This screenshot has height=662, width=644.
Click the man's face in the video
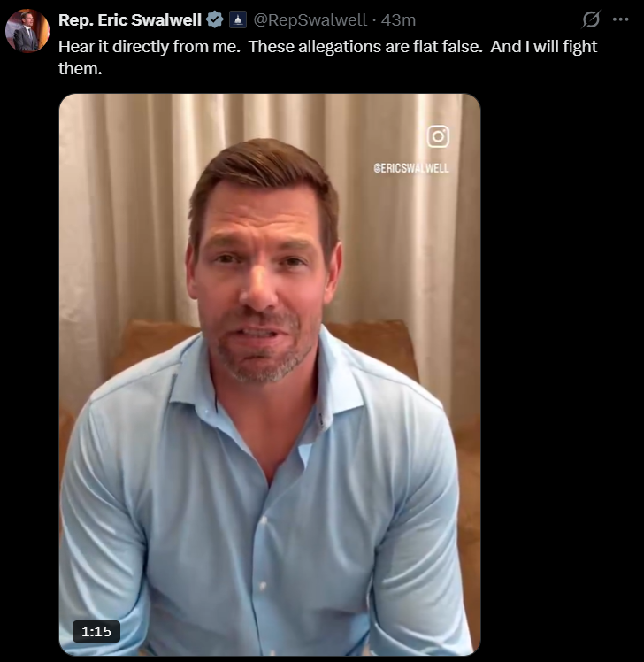coord(262,279)
